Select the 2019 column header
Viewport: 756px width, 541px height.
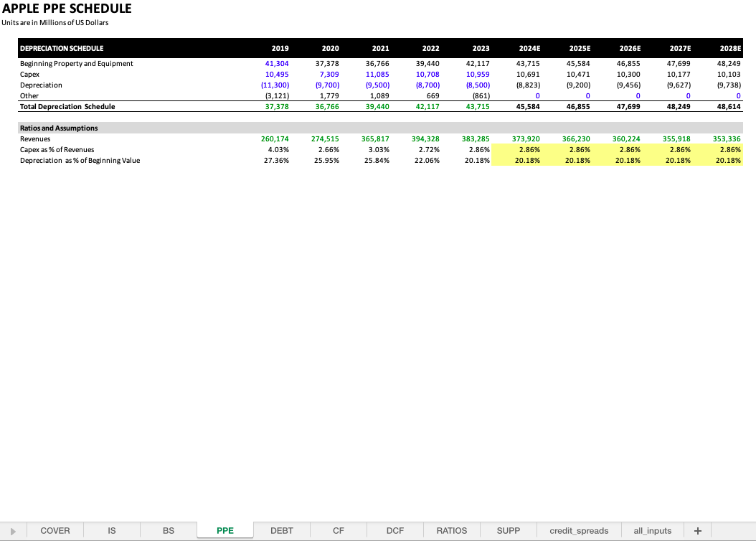click(x=280, y=48)
